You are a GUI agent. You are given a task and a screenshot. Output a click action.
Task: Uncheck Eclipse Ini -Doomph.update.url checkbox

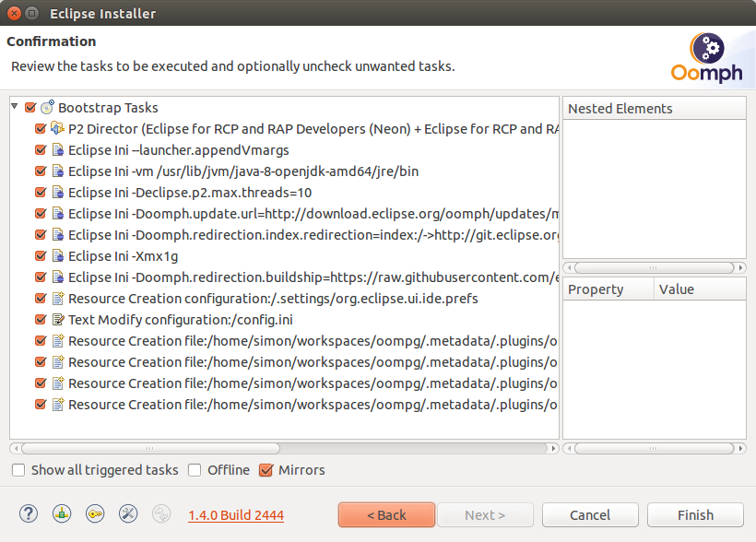point(41,214)
